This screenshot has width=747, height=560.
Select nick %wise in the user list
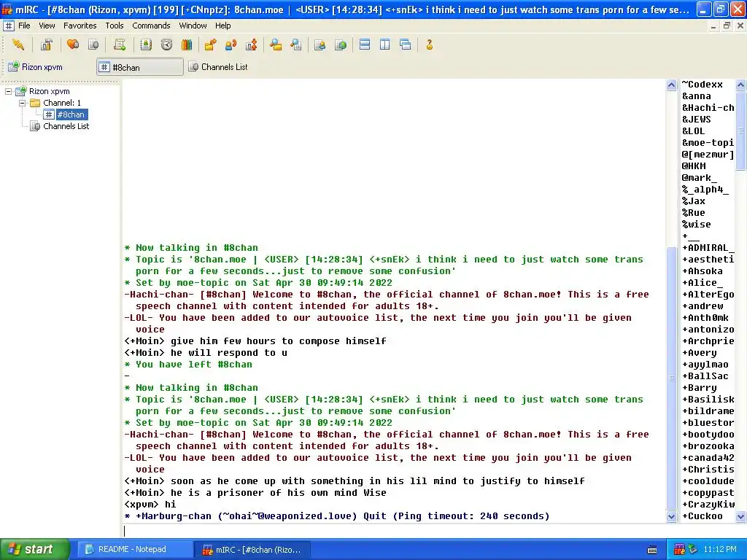click(696, 225)
